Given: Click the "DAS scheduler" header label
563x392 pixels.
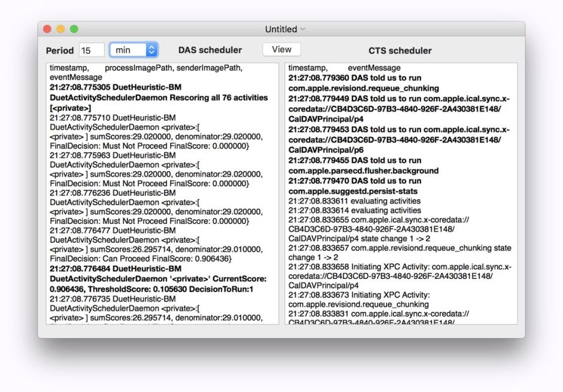Looking at the screenshot, I should 209,50.
